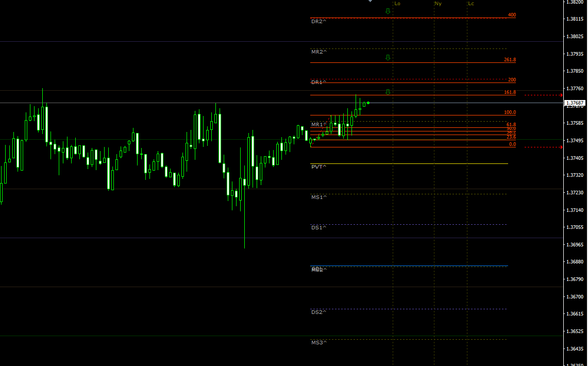
Task: Click the red dashed arrow beside the 161.8 level
Action: 544,95
